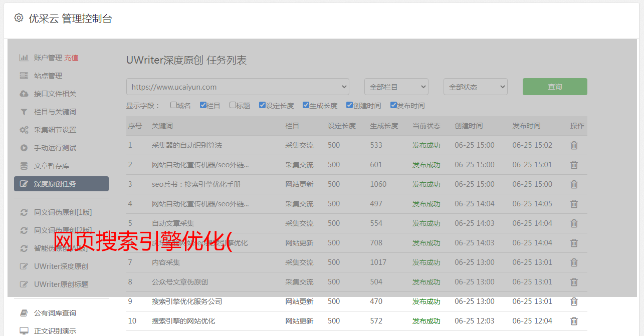Click keyword 搜索引擎优化服务公司
The width and height of the screenshot is (644, 336).
click(187, 301)
